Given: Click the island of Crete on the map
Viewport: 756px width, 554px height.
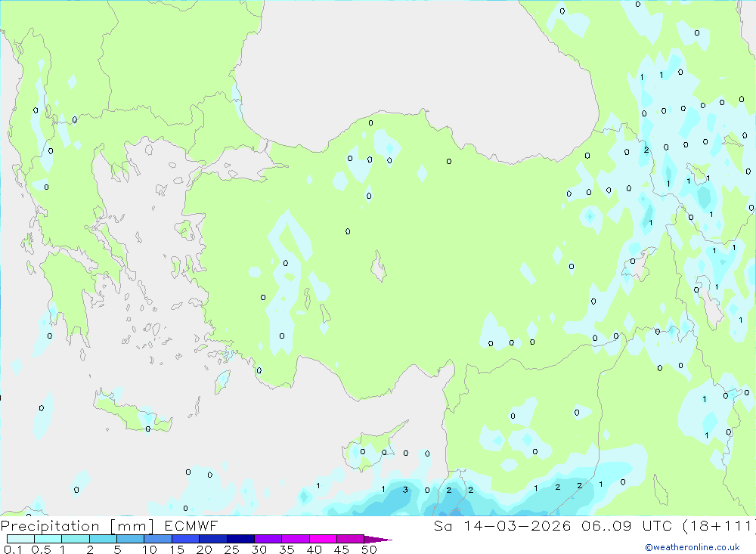Looking at the screenshot, I should (x=132, y=412).
